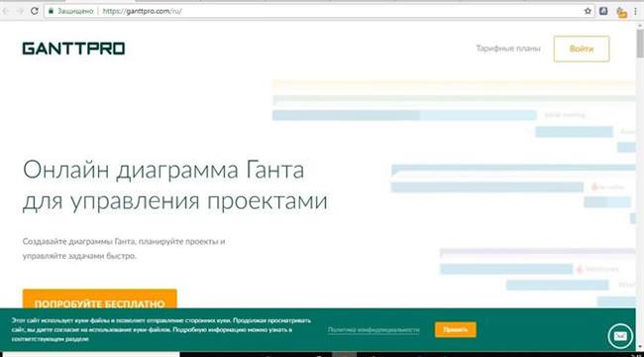The height and width of the screenshot is (357, 644).
Task: Go forward using the browser forward arrow
Action: (20, 11)
